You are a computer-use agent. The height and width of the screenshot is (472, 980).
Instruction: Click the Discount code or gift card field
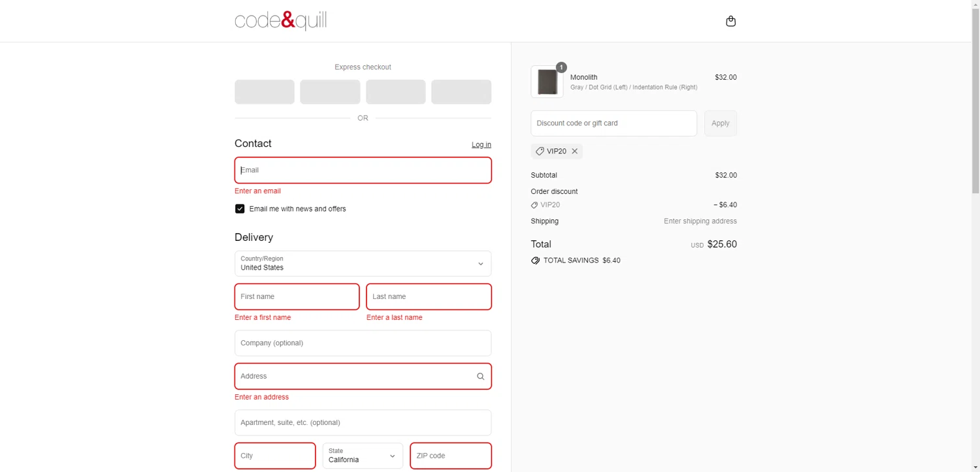pos(614,123)
